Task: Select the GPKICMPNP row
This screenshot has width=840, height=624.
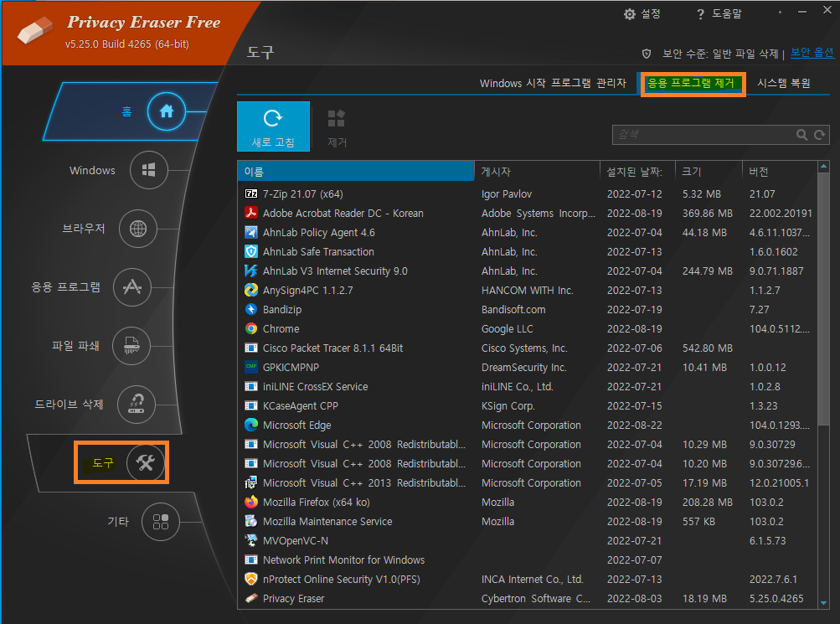Action: tap(528, 368)
